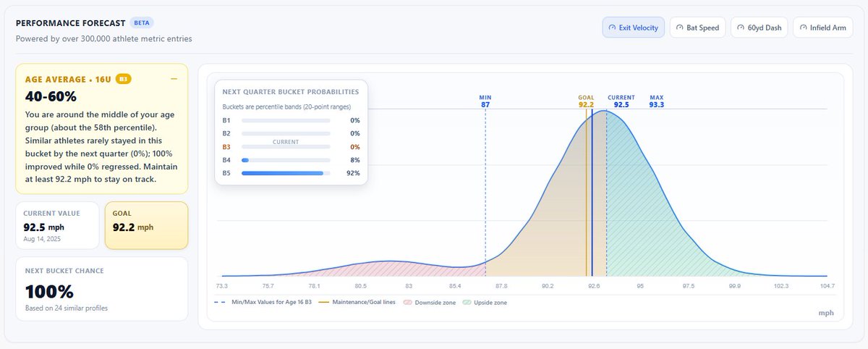This screenshot has width=868, height=349.
Task: Switch to Infield Arm metric
Action: click(x=823, y=28)
